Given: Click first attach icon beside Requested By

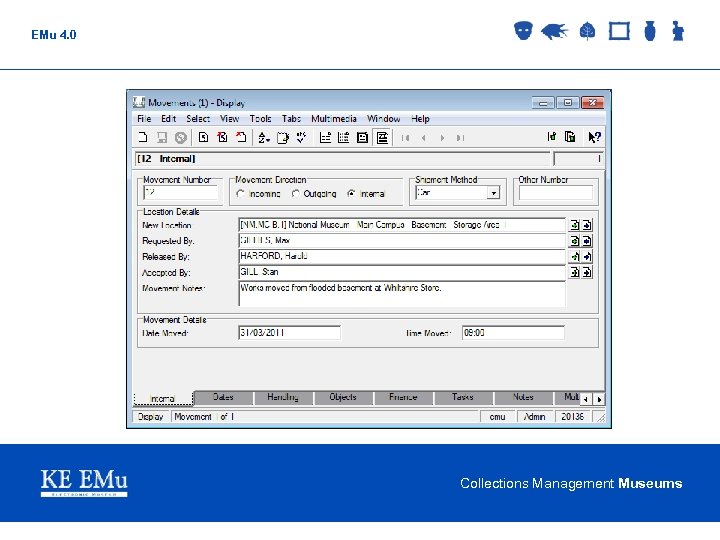Looking at the screenshot, I should (574, 241).
